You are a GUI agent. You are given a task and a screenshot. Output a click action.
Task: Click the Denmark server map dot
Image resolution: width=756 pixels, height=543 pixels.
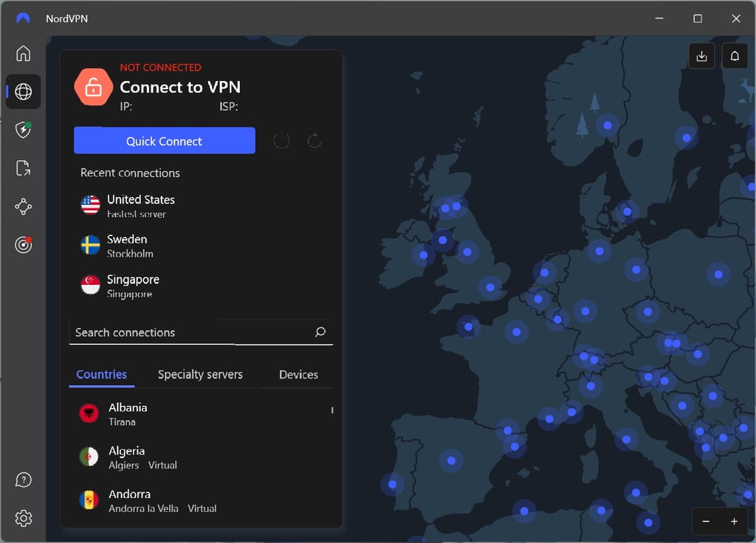(x=628, y=212)
